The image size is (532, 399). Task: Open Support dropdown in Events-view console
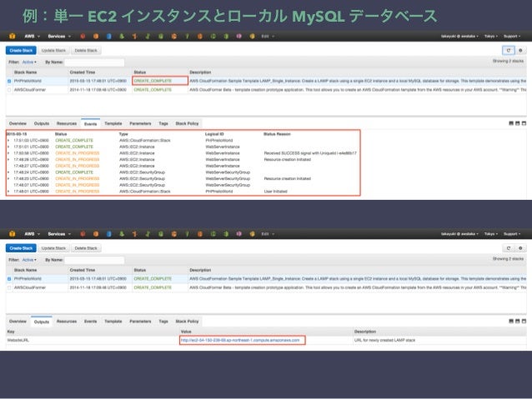tap(512, 37)
